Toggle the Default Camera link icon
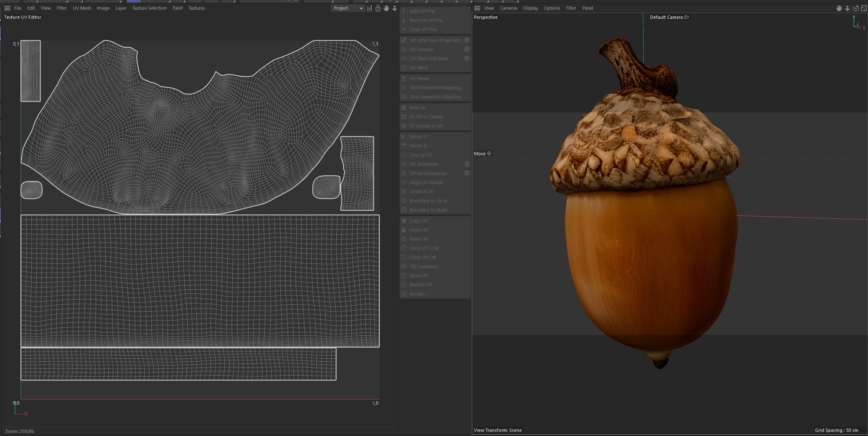The width and height of the screenshot is (868, 436). (686, 17)
